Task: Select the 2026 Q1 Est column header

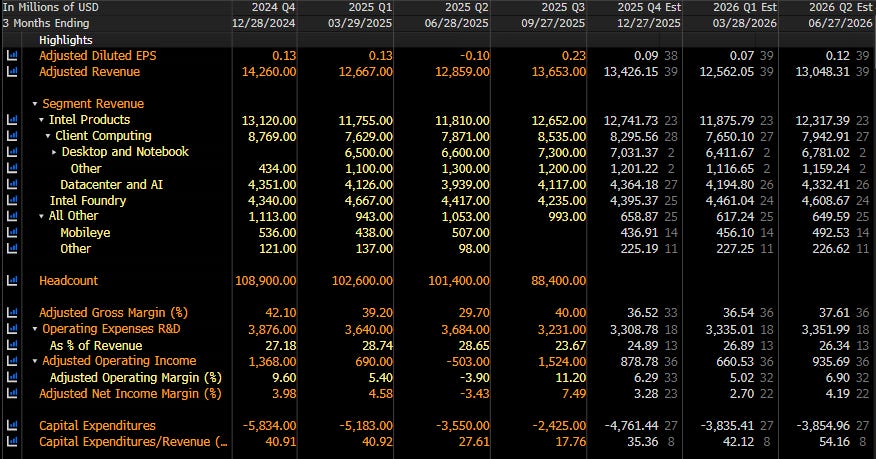Action: click(x=745, y=7)
